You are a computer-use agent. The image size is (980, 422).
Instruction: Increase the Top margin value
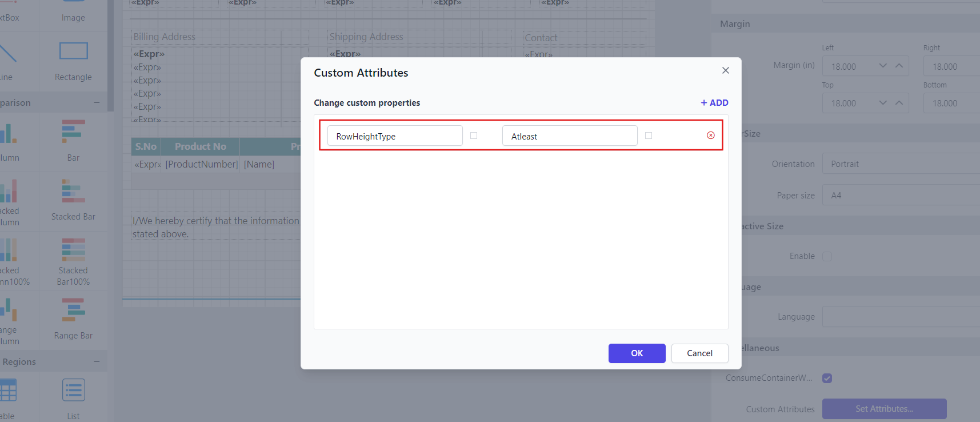pyautogui.click(x=899, y=103)
